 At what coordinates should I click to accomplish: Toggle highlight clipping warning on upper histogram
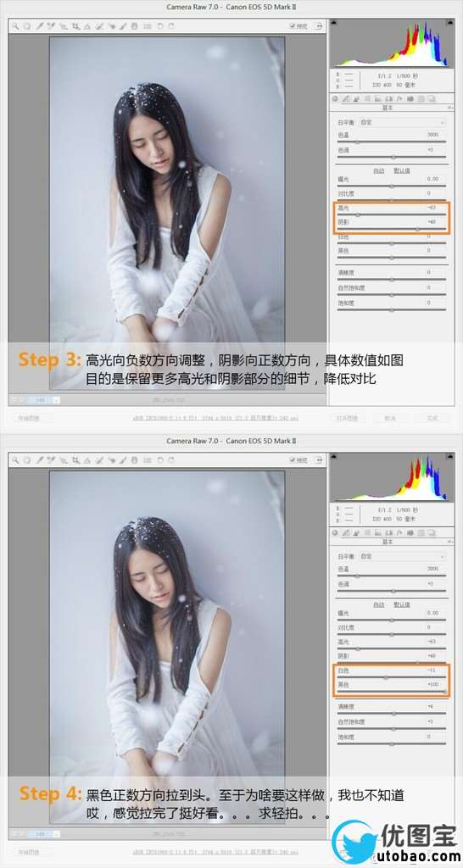click(444, 23)
